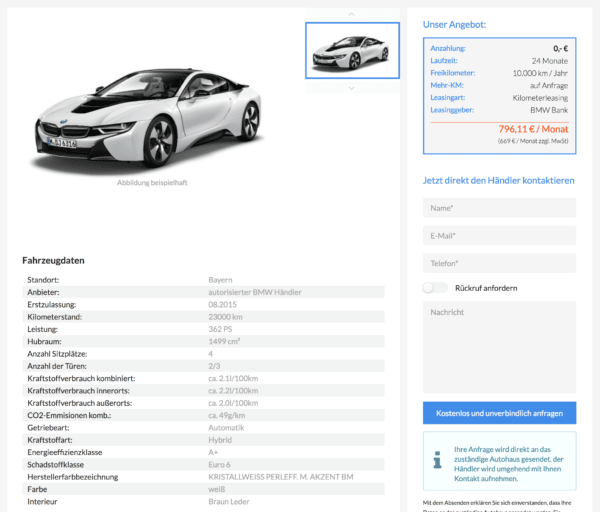
Task: Click the Telefon input field
Action: [x=499, y=263]
